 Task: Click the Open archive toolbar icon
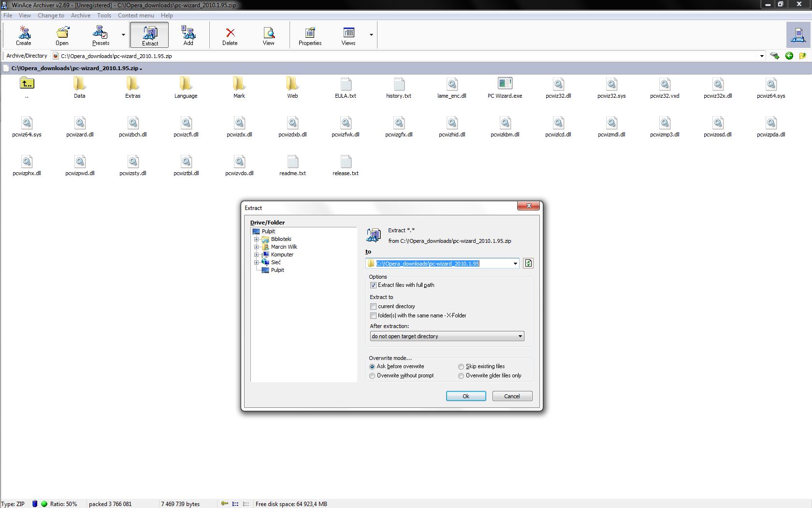point(62,35)
